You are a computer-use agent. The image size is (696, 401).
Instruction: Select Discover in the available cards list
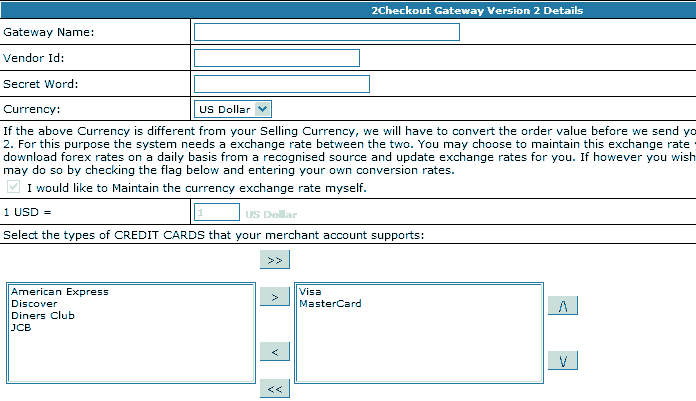[x=34, y=304]
